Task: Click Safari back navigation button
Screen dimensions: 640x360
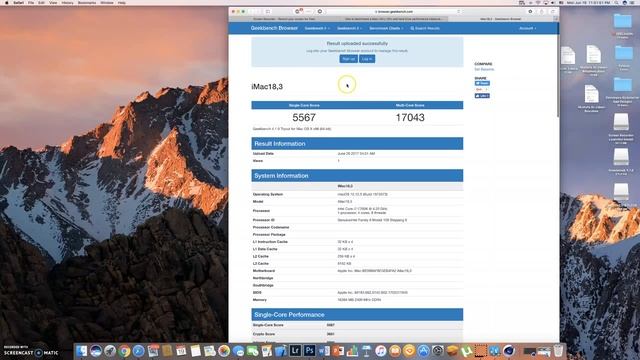Action: (x=253, y=11)
